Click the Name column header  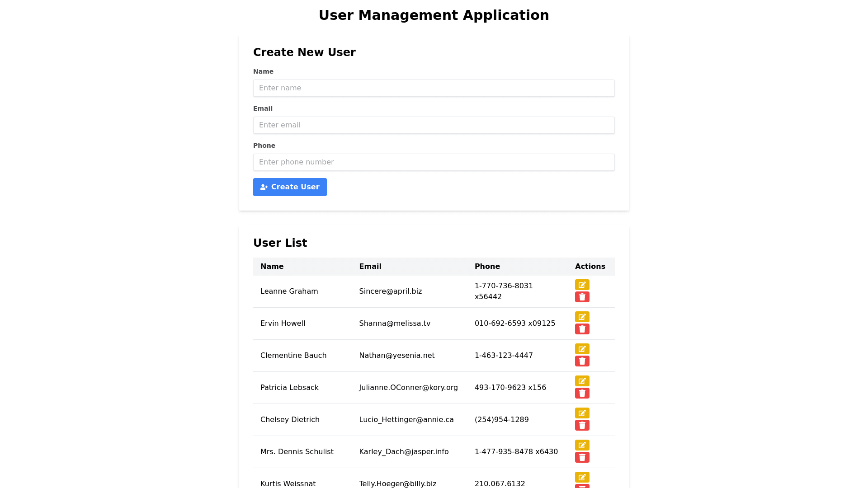(x=272, y=267)
